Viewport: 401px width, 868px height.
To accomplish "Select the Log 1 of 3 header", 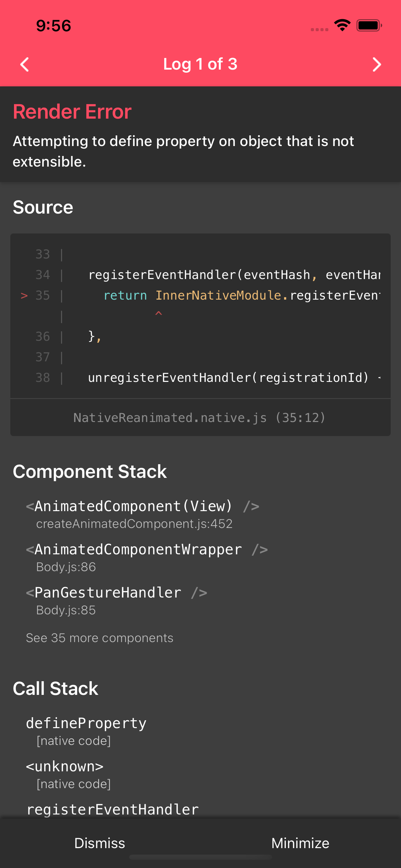I will point(200,64).
